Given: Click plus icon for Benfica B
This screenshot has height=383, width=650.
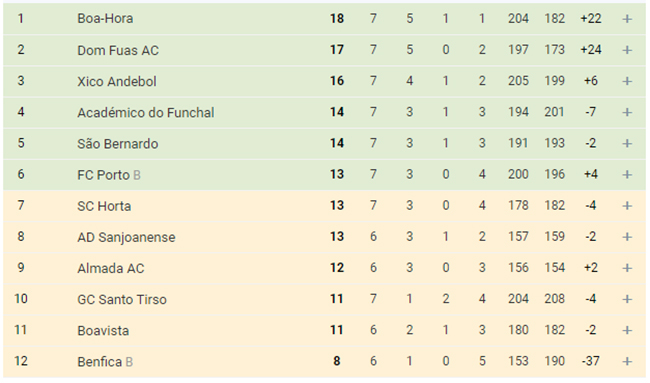Looking at the screenshot, I should tap(627, 361).
